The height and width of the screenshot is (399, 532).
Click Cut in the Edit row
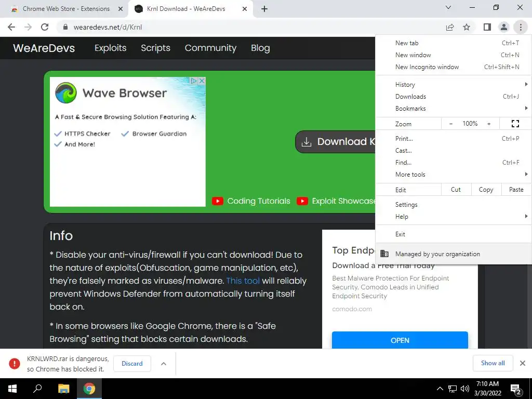pos(456,190)
